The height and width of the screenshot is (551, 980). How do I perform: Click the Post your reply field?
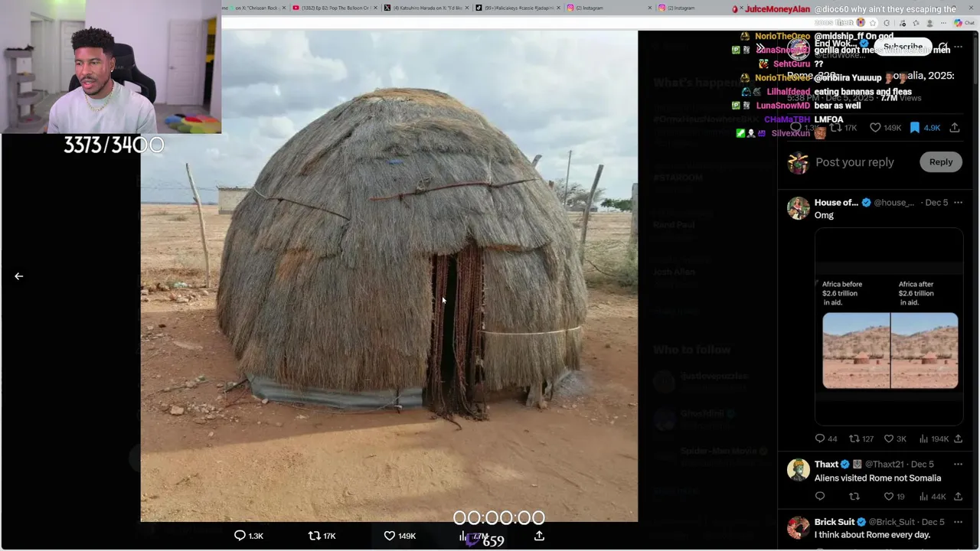click(x=854, y=162)
